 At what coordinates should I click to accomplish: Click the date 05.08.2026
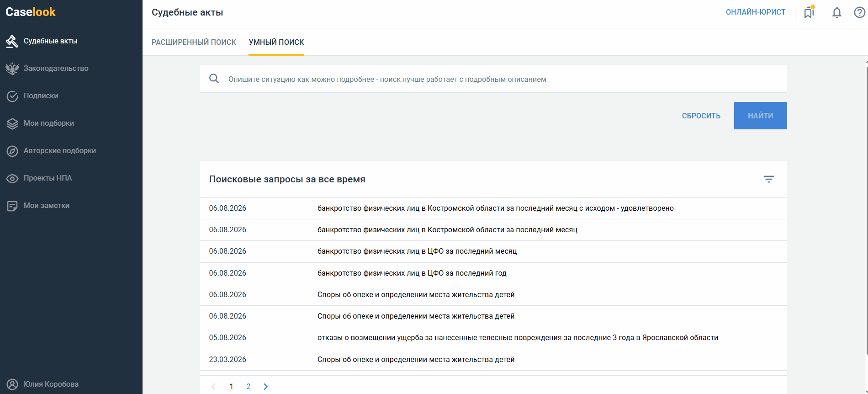pos(228,338)
